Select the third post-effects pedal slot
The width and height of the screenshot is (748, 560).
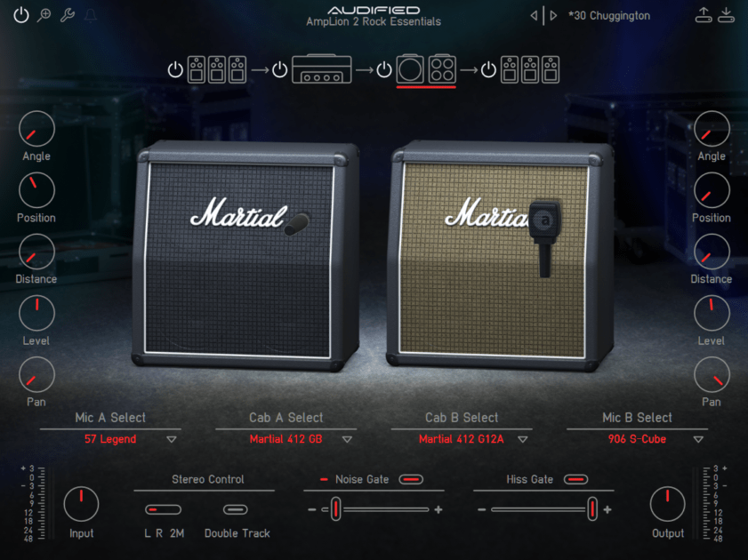551,69
